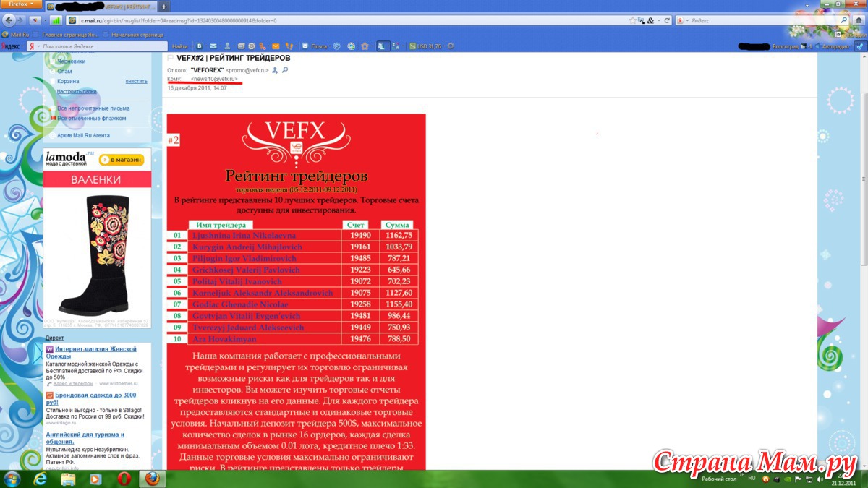Open a new tab with the plus button
The width and height of the screenshot is (868, 488).
click(165, 6)
